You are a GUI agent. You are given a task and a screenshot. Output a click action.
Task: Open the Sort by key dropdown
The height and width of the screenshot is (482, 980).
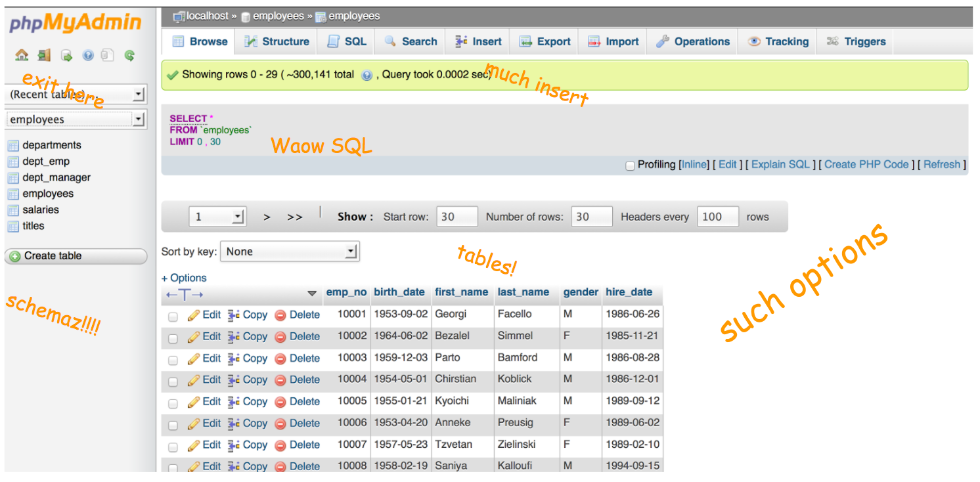290,252
